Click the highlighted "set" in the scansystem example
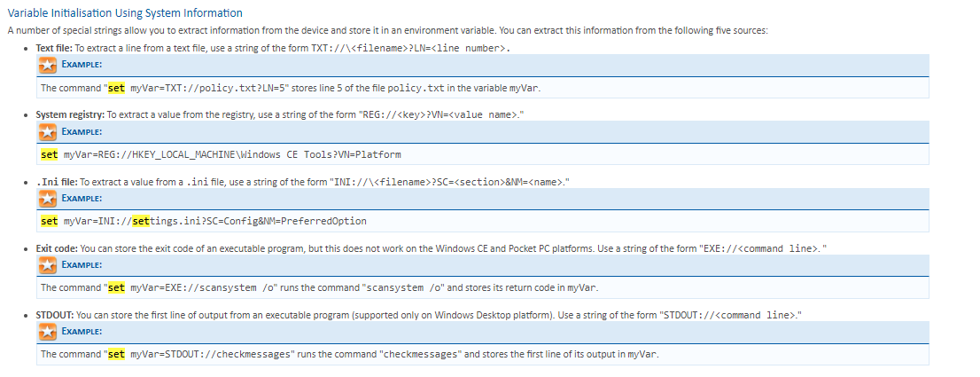 (116, 287)
